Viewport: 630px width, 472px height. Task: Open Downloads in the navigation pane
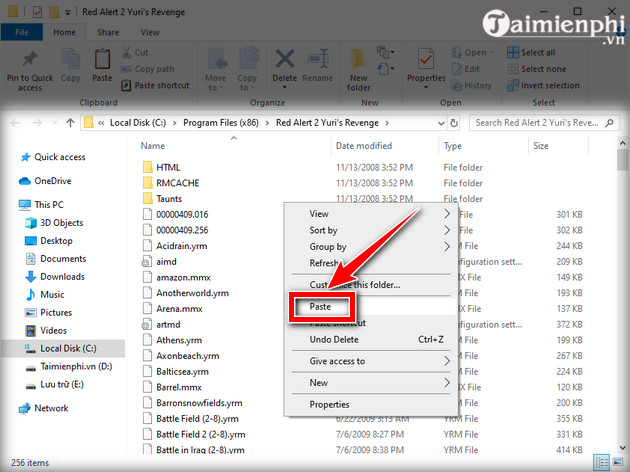55,277
